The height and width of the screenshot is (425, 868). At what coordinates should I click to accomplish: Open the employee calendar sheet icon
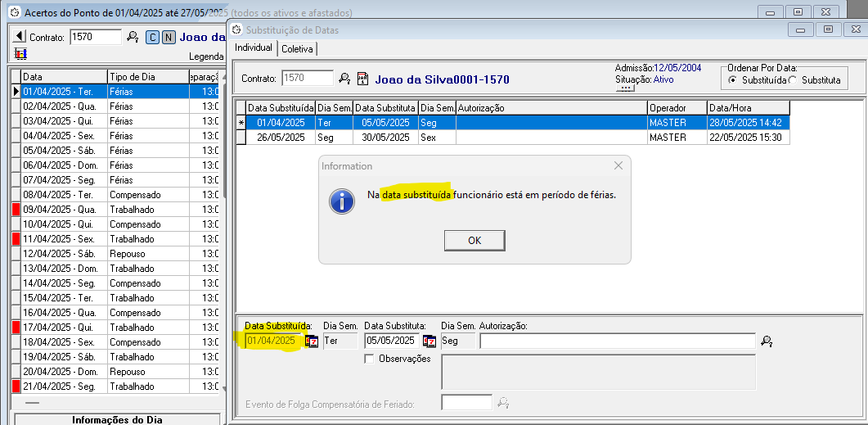362,79
